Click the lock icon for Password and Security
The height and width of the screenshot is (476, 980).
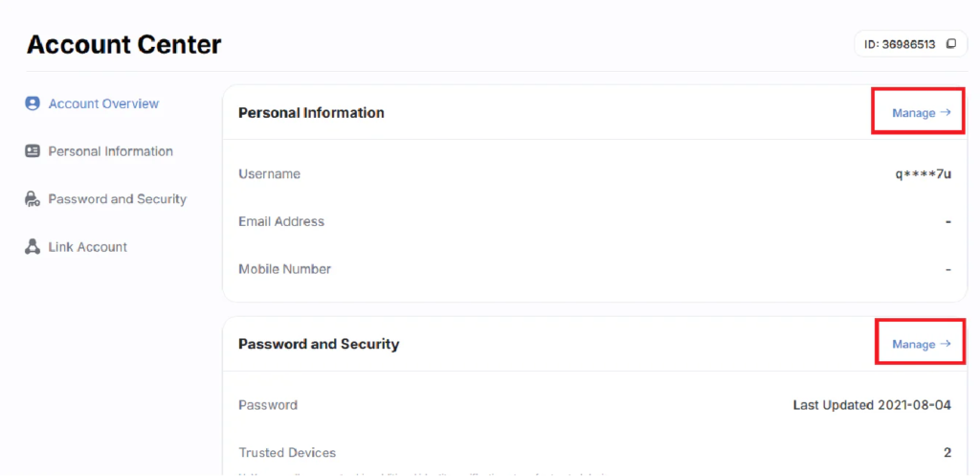[33, 199]
